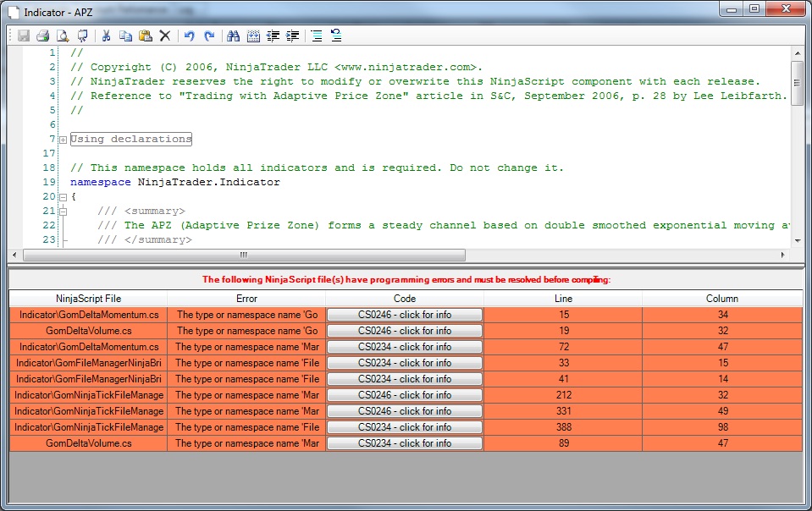Click the line value 388 cell
The width and height of the screenshot is (812, 511).
click(x=563, y=426)
